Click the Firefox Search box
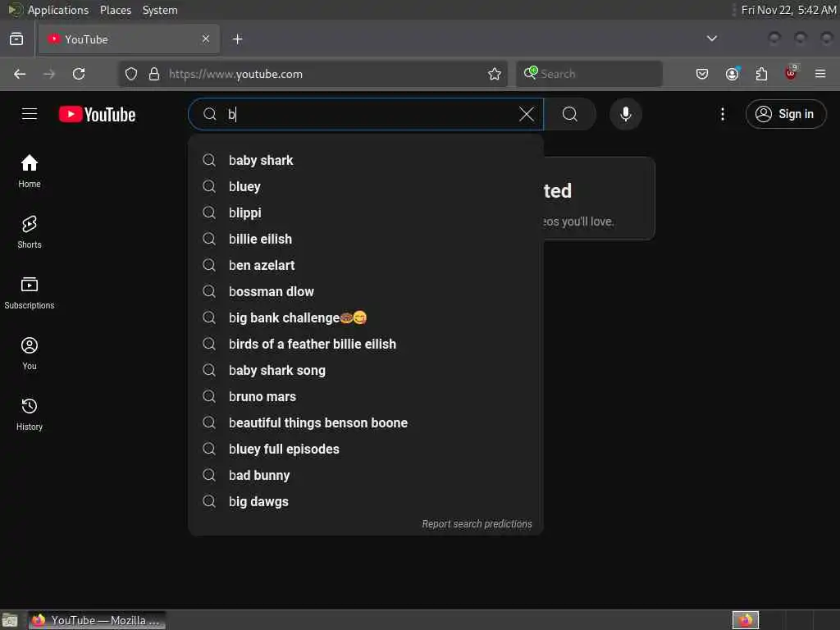 pos(589,74)
